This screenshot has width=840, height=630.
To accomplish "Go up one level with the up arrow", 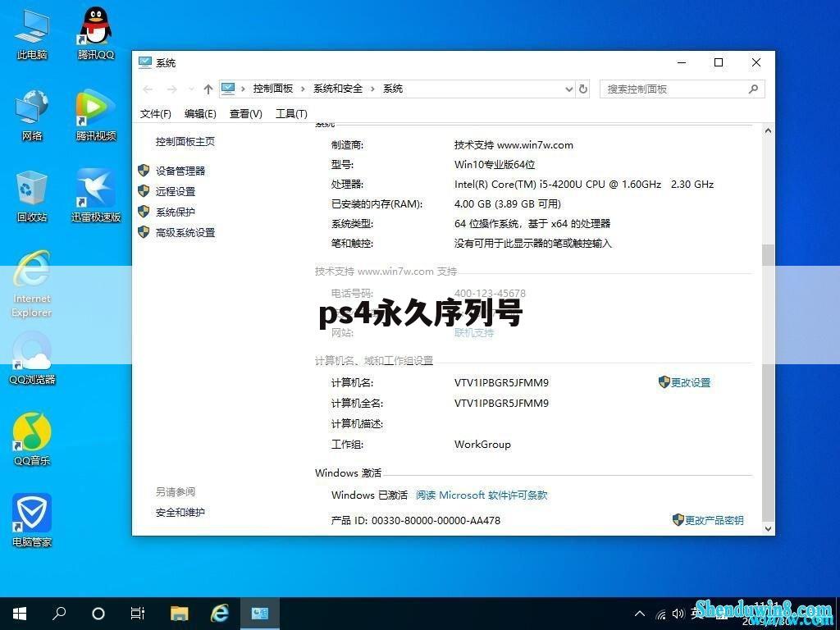I will pos(208,89).
